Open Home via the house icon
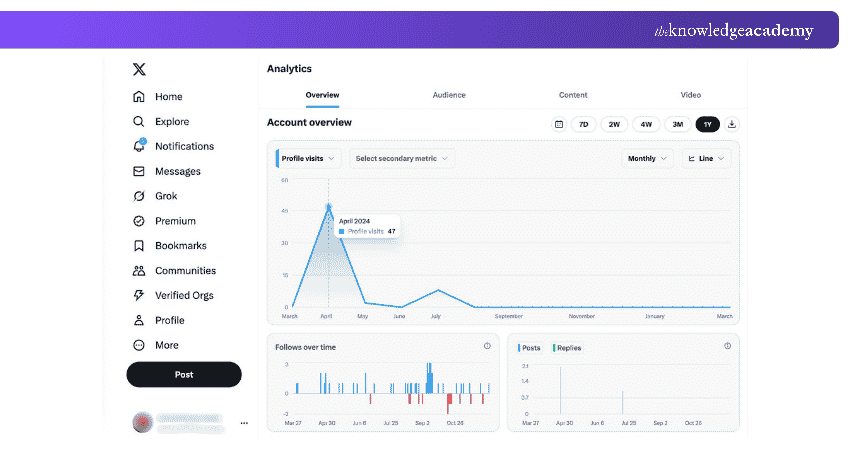 (x=139, y=97)
